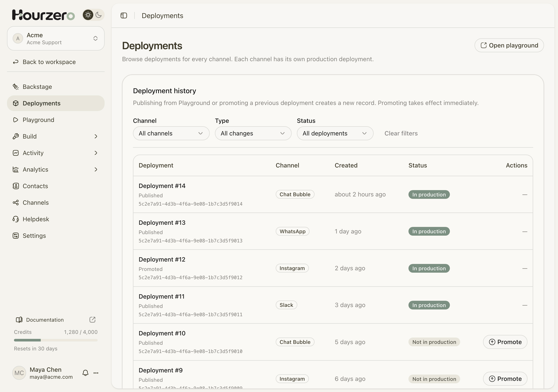The width and height of the screenshot is (558, 392).
Task: Click the Settings sidebar icon
Action: pyautogui.click(x=15, y=236)
